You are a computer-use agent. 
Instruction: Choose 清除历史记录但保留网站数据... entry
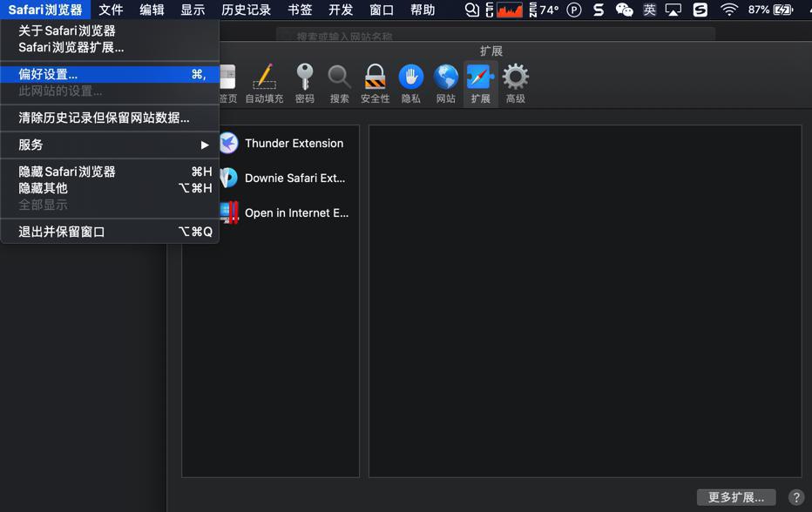[x=110, y=118]
